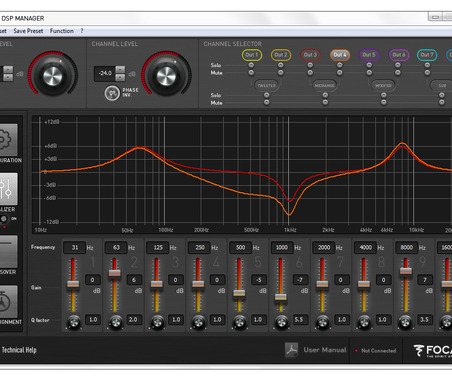Screen dimensions: 452x380
Task: Solo the Woofer group
Action: pyautogui.click(x=384, y=95)
